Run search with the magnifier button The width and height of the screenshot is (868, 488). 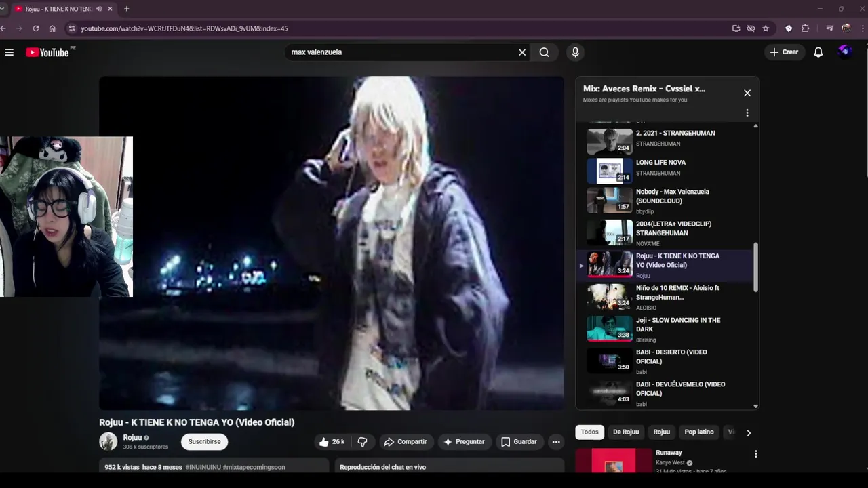544,52
